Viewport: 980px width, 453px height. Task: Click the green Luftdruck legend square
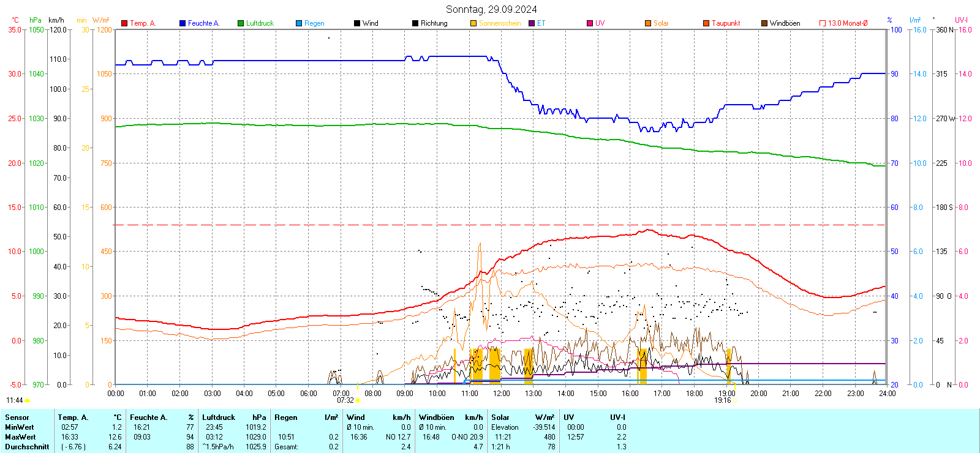[241, 23]
